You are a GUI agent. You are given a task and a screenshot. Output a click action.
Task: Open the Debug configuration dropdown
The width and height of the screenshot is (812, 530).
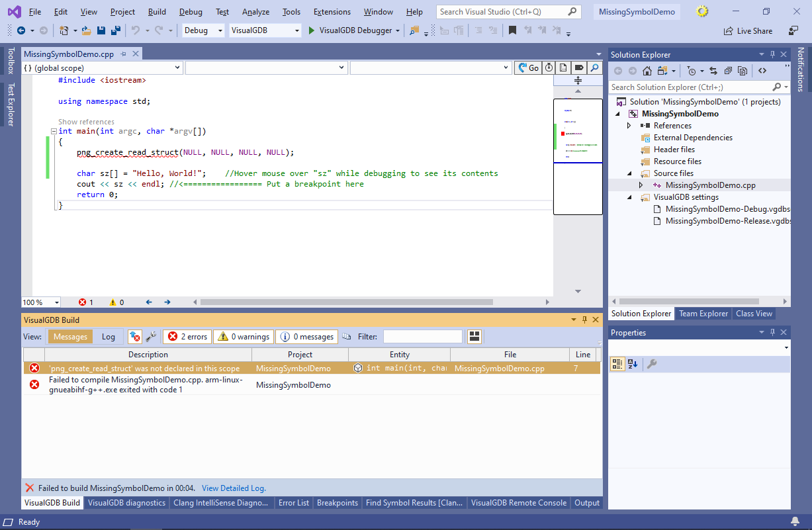[x=203, y=30]
